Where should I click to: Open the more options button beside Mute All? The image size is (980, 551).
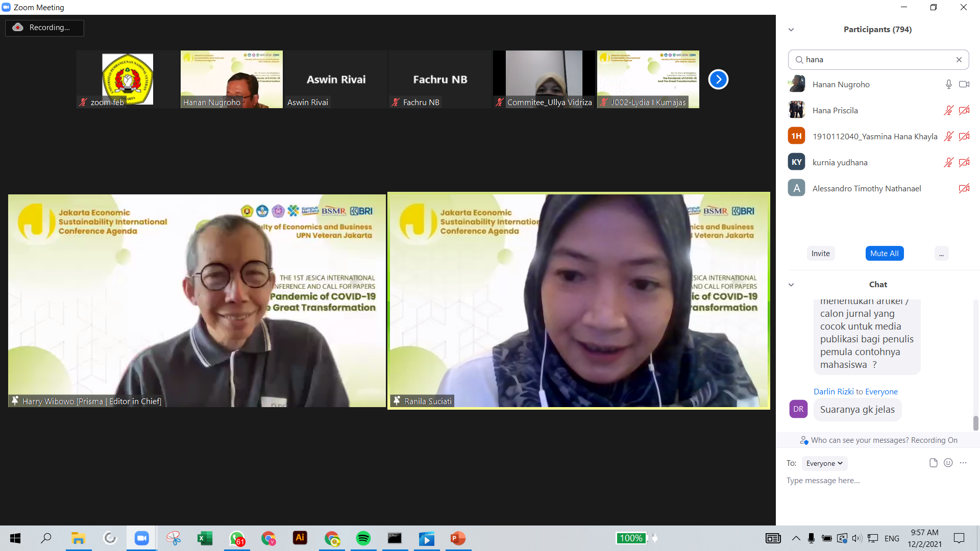coord(941,254)
